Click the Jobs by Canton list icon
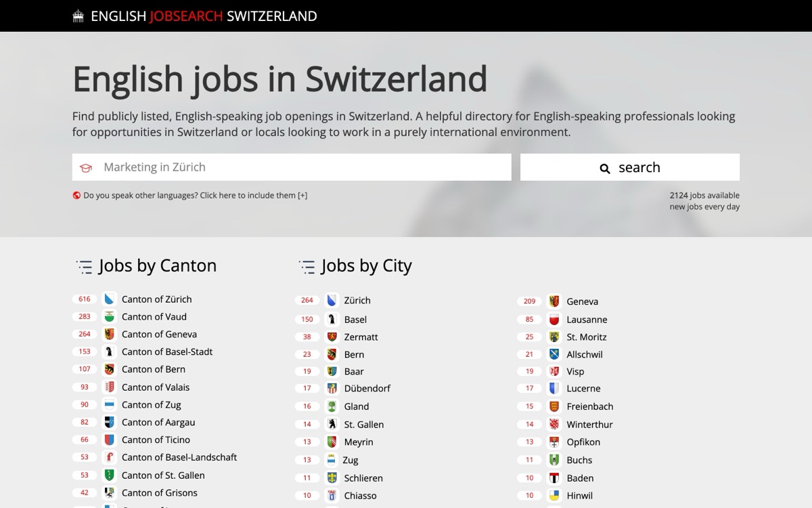This screenshot has width=812, height=508. (84, 267)
